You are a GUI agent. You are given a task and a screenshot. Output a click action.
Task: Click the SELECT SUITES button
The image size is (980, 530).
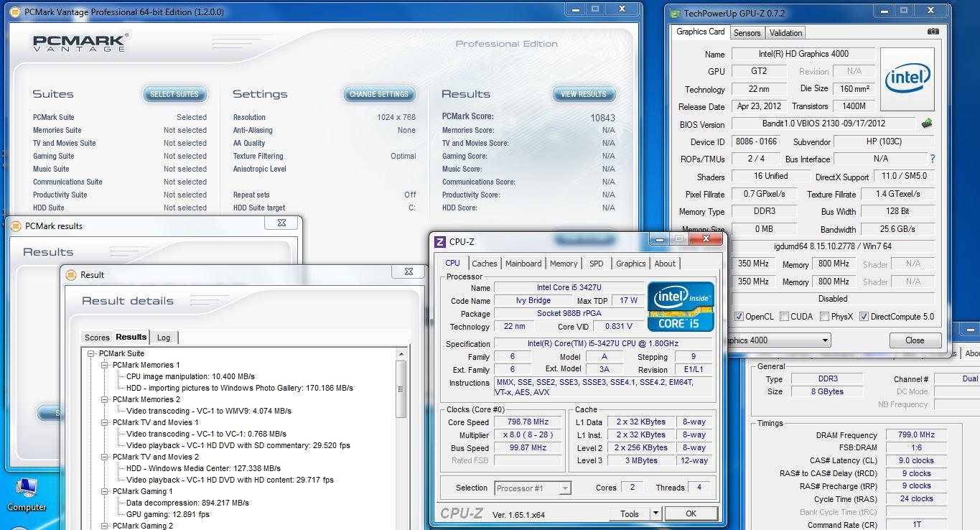tap(174, 94)
